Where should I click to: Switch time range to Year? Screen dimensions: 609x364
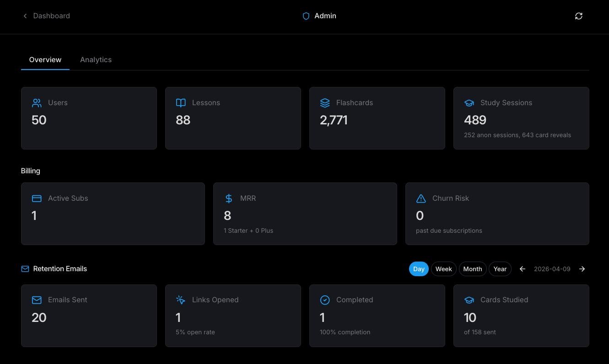(500, 269)
